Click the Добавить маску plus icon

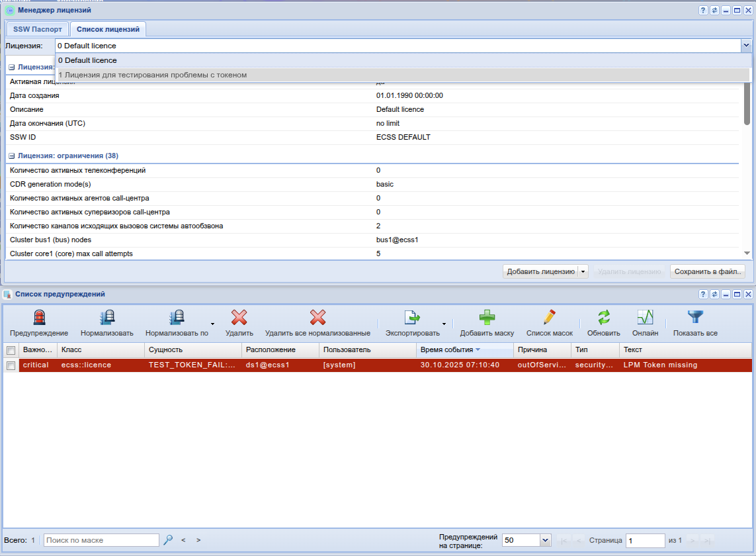point(487,318)
